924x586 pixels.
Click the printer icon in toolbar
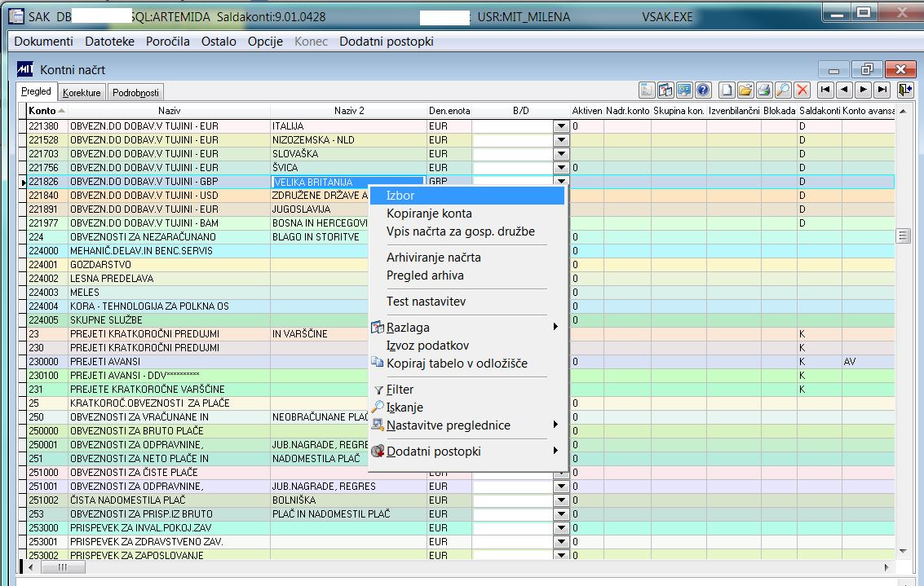763,90
